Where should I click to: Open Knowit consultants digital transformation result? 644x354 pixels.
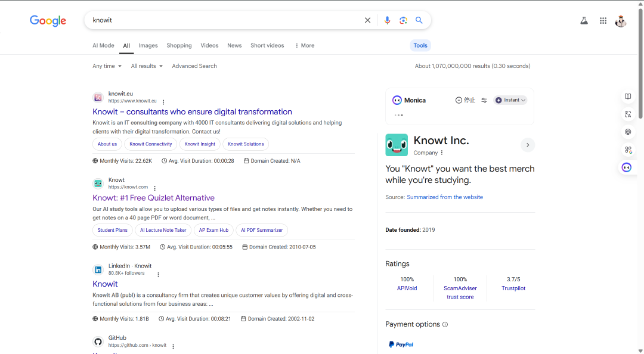[192, 111]
